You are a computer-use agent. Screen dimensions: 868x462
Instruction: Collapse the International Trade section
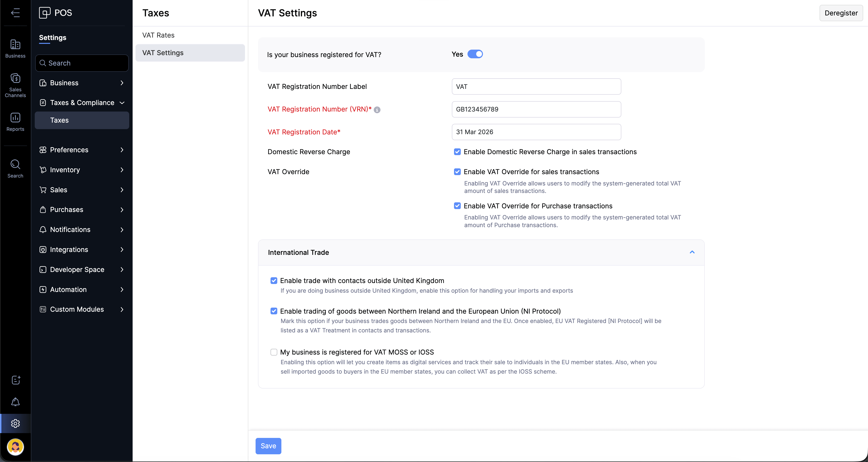(692, 252)
